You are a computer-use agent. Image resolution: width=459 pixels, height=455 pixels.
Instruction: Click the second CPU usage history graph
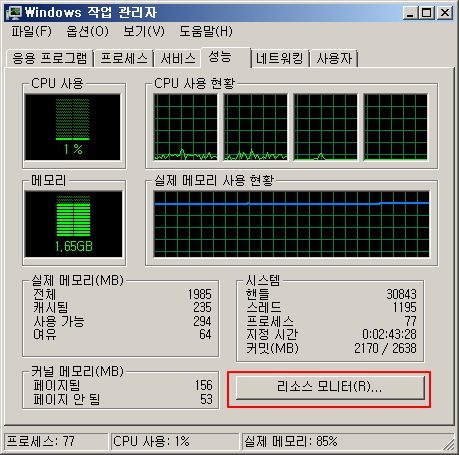click(x=255, y=127)
